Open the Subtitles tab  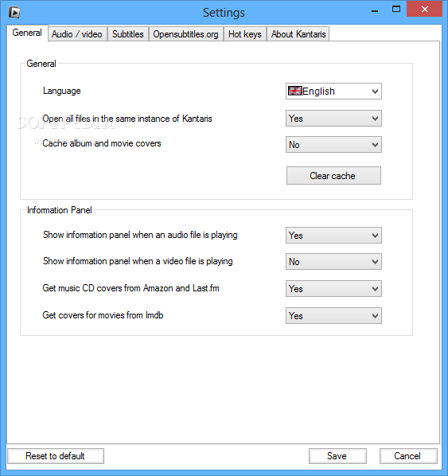point(128,34)
